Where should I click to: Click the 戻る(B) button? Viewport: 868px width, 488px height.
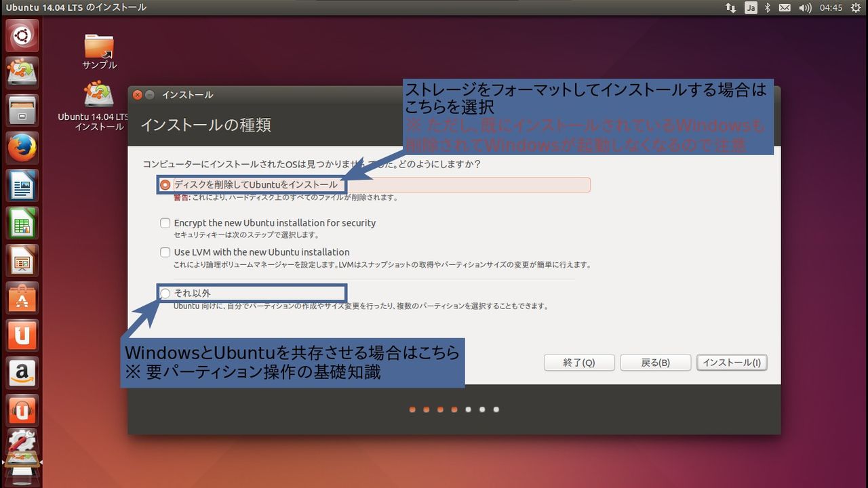[656, 363]
